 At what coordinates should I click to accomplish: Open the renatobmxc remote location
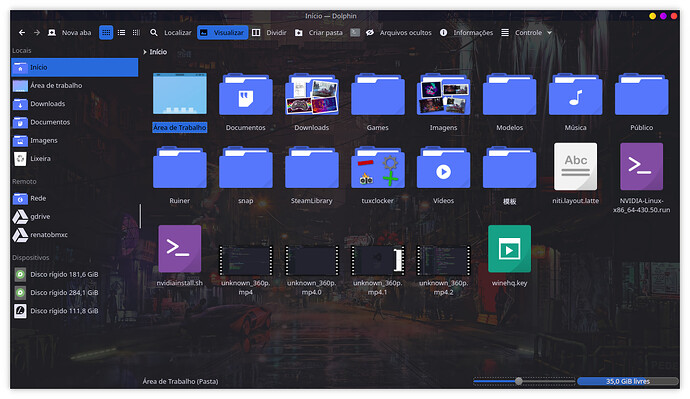click(x=74, y=235)
